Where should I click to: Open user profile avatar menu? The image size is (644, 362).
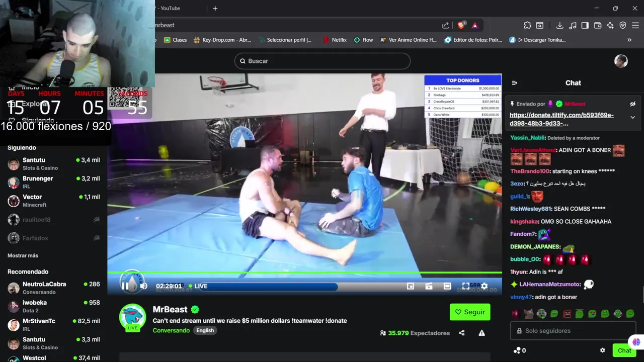[621, 61]
